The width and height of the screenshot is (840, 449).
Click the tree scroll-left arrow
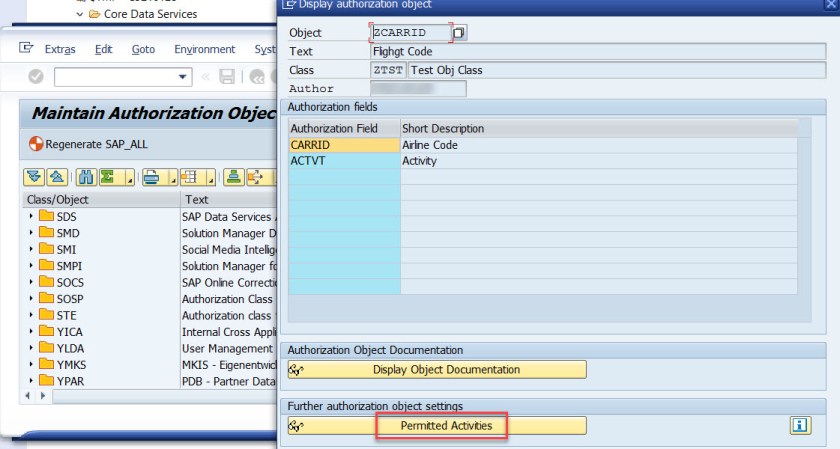(27, 396)
